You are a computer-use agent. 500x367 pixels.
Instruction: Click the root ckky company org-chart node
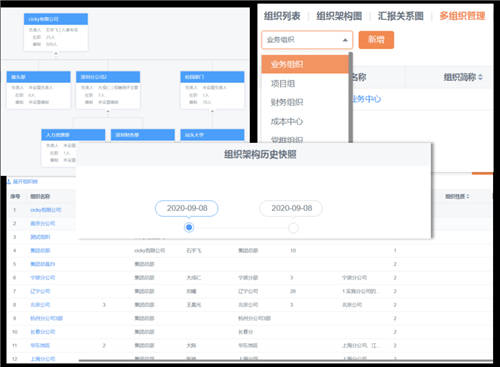point(56,32)
